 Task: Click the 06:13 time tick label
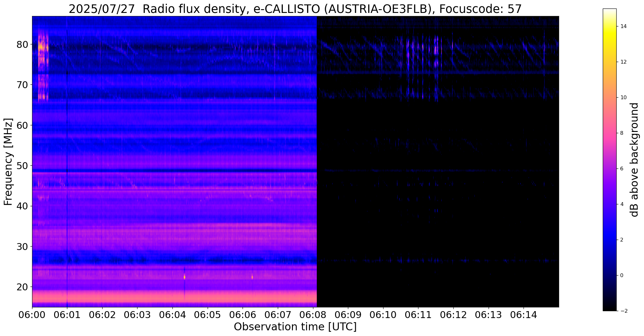[489, 315]
